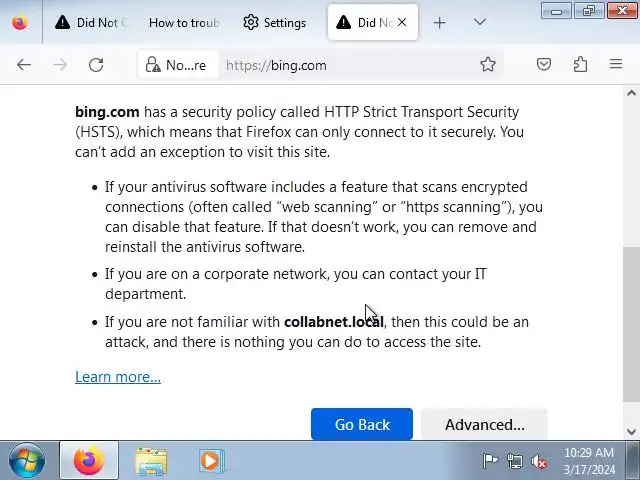Click the browser back arrow

[x=24, y=65]
